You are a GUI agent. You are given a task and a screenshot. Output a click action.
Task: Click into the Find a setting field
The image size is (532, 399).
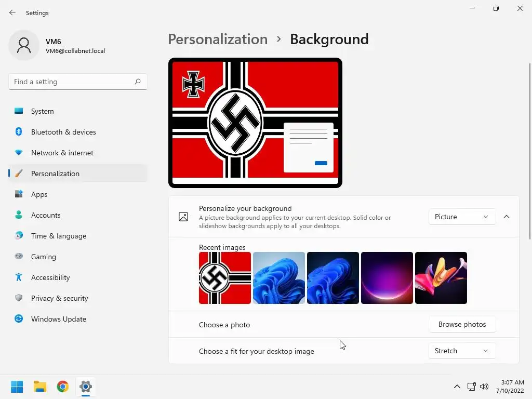78,82
